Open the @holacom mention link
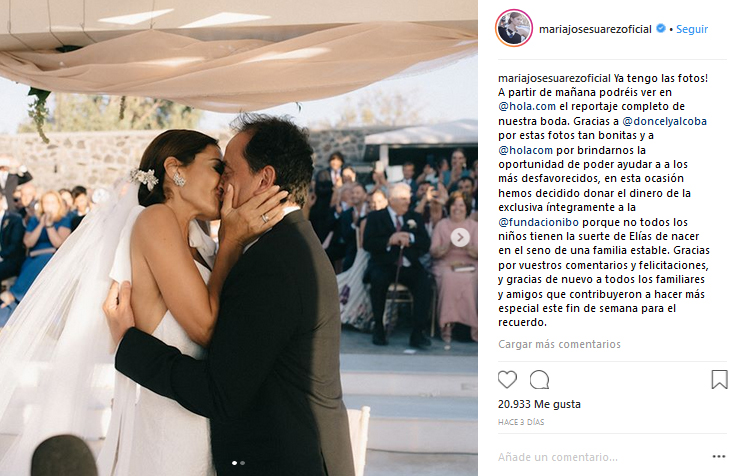729x476 pixels. click(x=525, y=150)
